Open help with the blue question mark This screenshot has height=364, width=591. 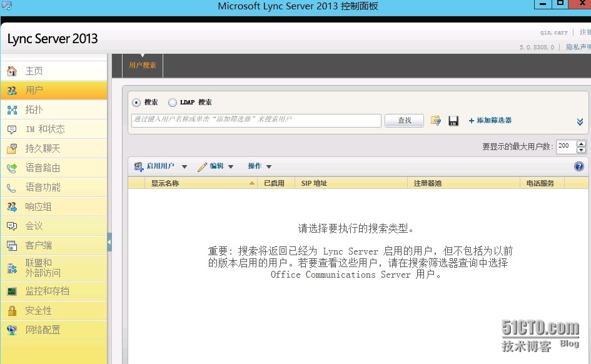pyautogui.click(x=579, y=166)
